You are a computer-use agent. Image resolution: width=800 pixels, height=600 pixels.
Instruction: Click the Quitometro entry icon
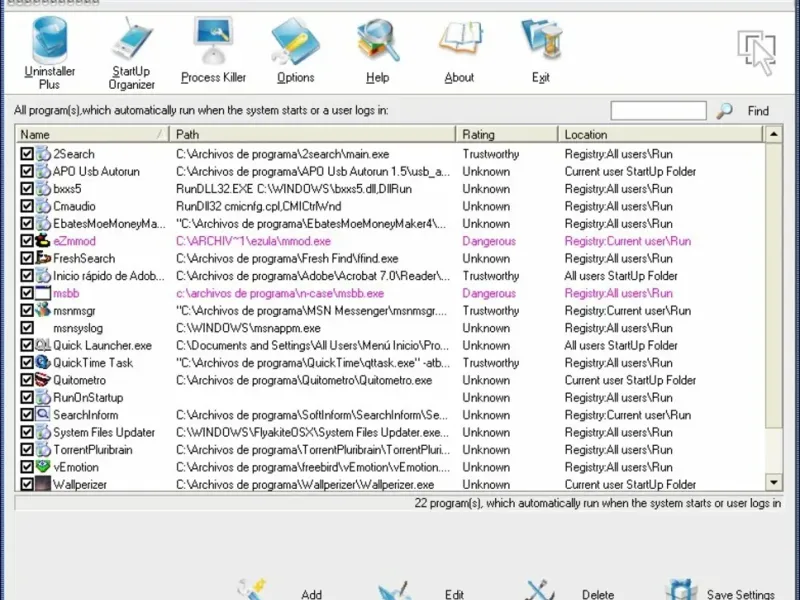pyautogui.click(x=43, y=380)
